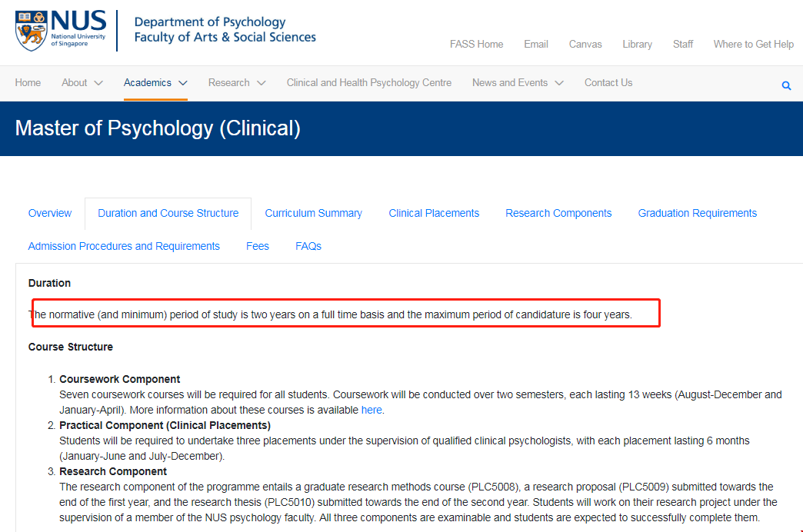The width and height of the screenshot is (803, 532).
Task: Open the Canvas link in header
Action: [585, 45]
